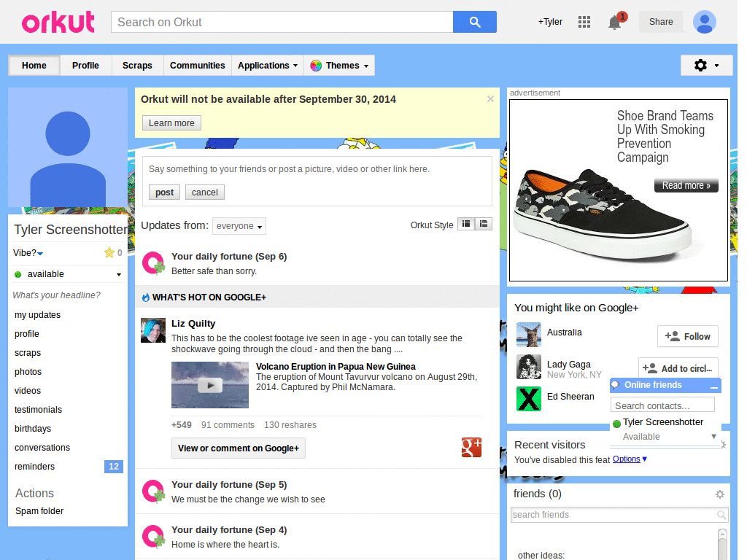
Task: Open chat Available status dropdown
Action: click(x=713, y=436)
